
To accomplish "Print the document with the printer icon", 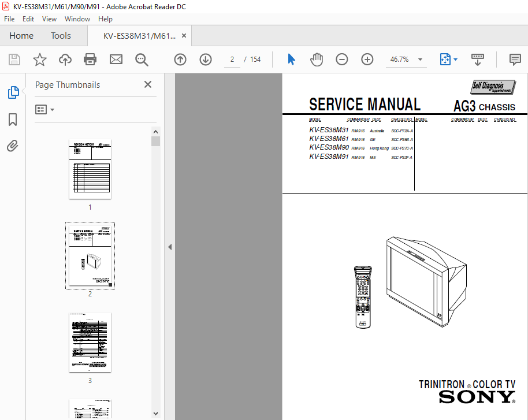I will pyautogui.click(x=90, y=60).
